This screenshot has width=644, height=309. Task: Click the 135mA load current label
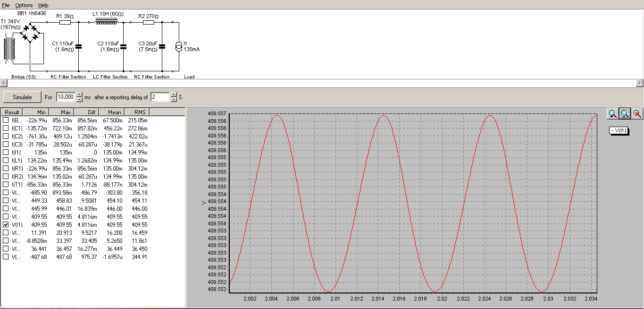(192, 49)
